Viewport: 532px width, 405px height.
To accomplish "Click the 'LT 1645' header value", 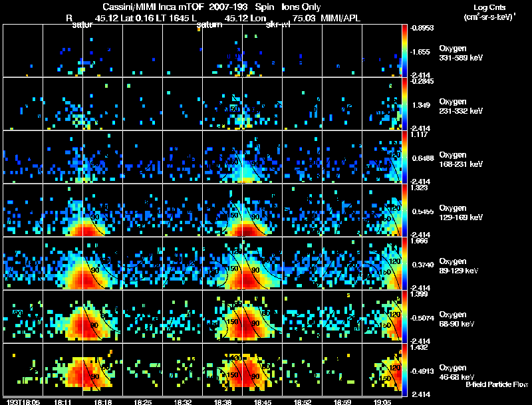I will pyautogui.click(x=171, y=18).
